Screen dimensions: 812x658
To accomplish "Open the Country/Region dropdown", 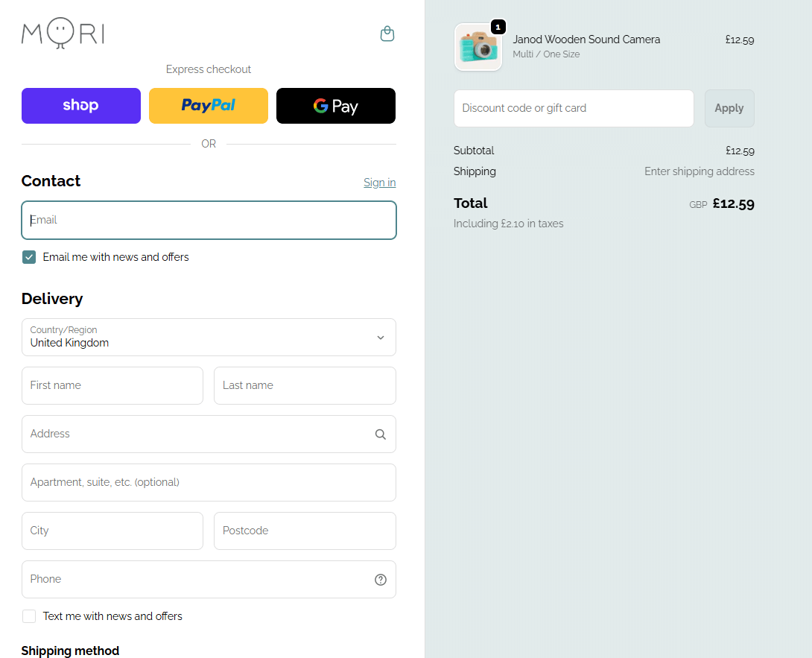I will (209, 338).
